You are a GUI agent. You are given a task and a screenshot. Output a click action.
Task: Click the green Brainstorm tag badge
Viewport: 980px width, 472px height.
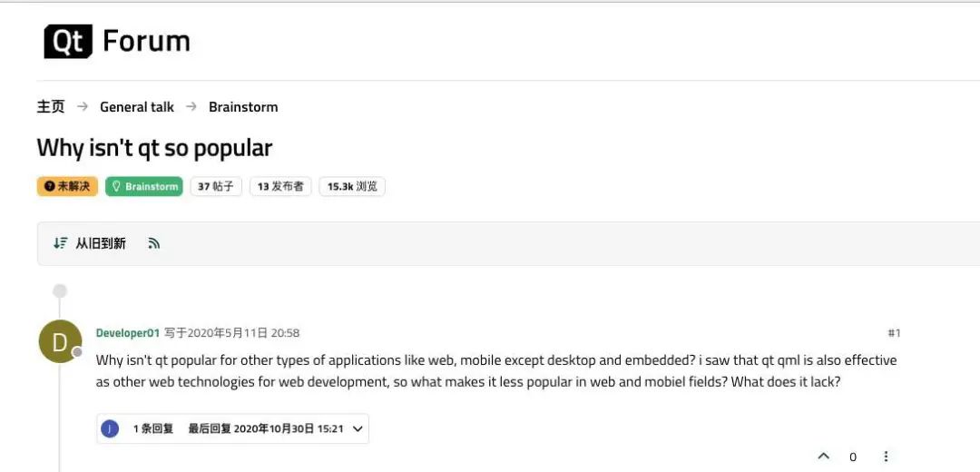pyautogui.click(x=144, y=187)
